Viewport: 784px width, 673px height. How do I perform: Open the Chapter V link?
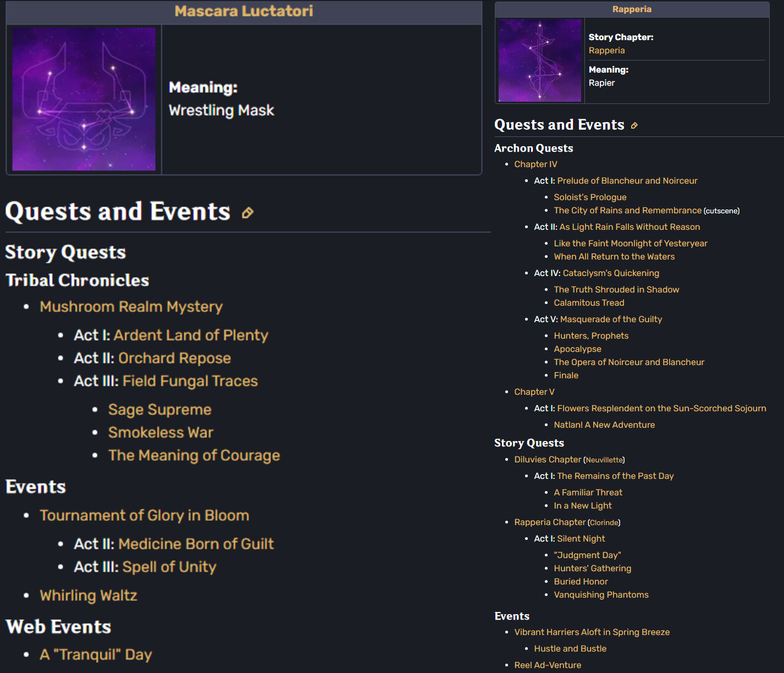pyautogui.click(x=534, y=392)
